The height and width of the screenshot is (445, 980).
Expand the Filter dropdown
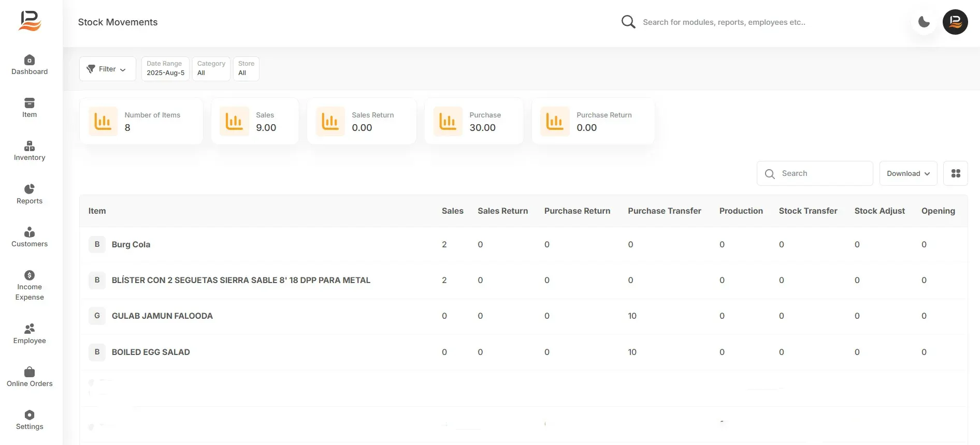point(107,69)
